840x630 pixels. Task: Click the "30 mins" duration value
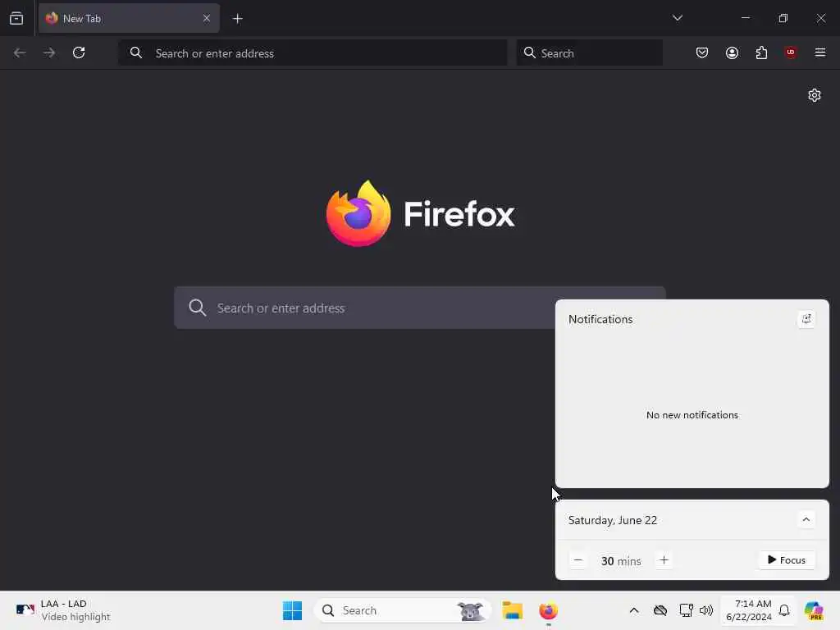click(621, 561)
